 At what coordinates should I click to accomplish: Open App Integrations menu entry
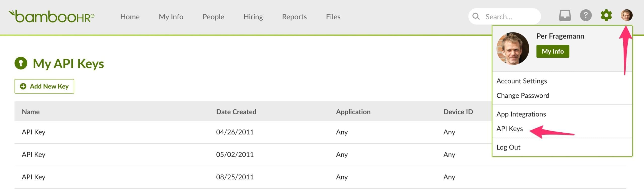[x=521, y=114]
